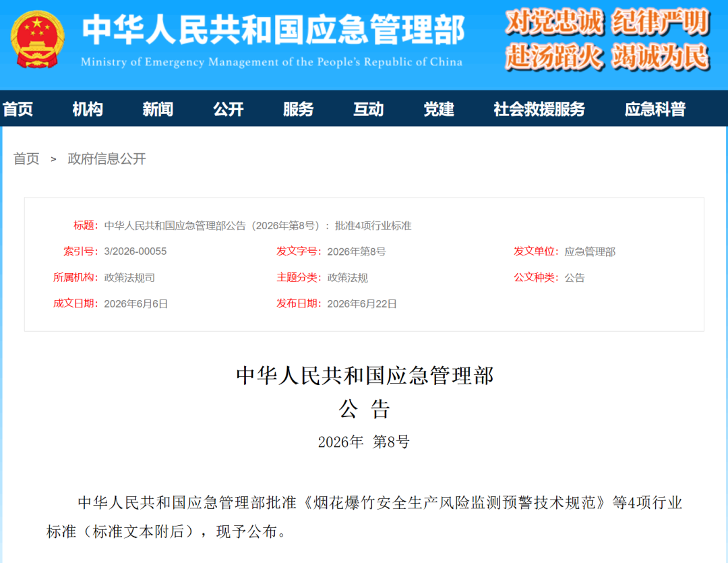Go to the 新闻 section
This screenshot has width=728, height=563.
tap(158, 109)
